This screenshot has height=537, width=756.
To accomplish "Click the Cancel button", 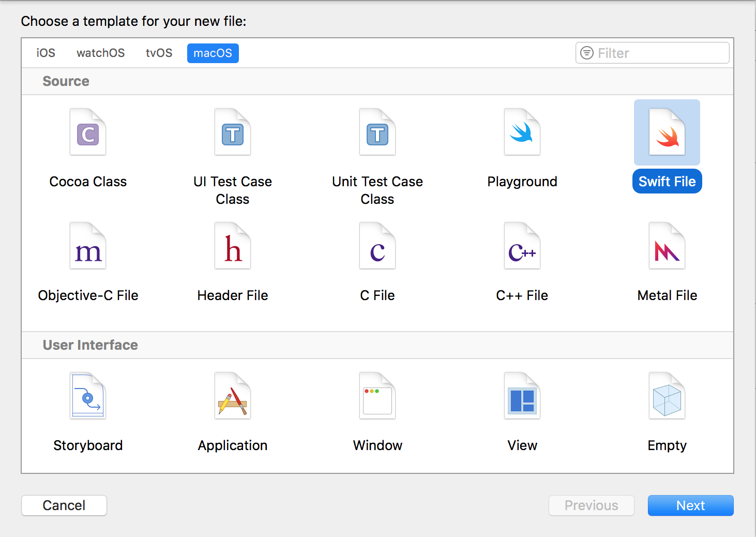I will click(64, 505).
